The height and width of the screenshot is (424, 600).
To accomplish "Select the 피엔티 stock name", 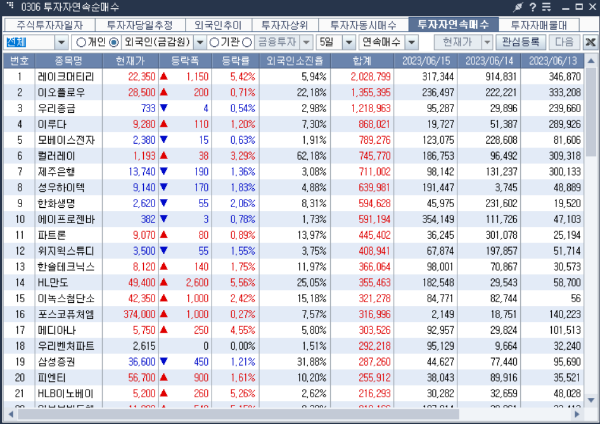I will pyautogui.click(x=51, y=378).
